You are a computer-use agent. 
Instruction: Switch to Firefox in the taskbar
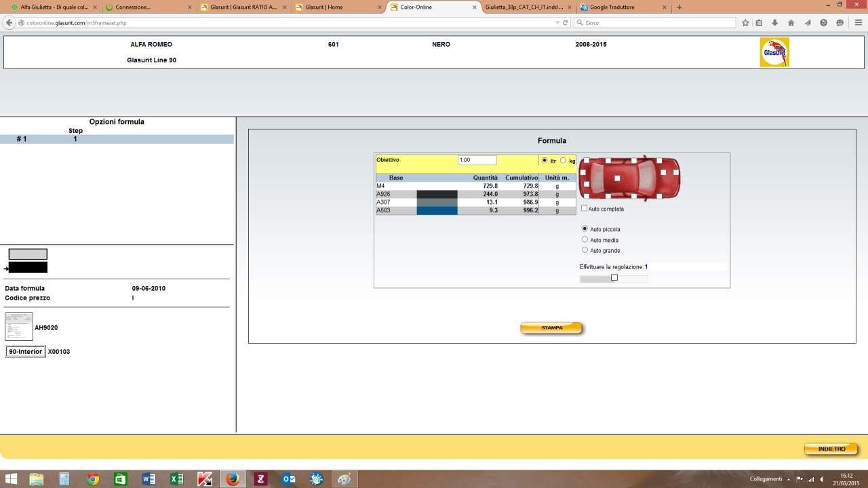[x=233, y=479]
